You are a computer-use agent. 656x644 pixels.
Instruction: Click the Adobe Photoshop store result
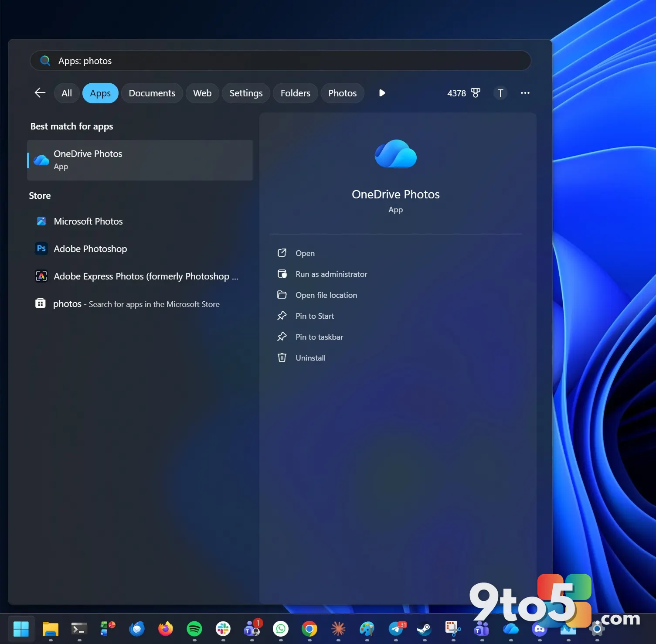pyautogui.click(x=140, y=249)
